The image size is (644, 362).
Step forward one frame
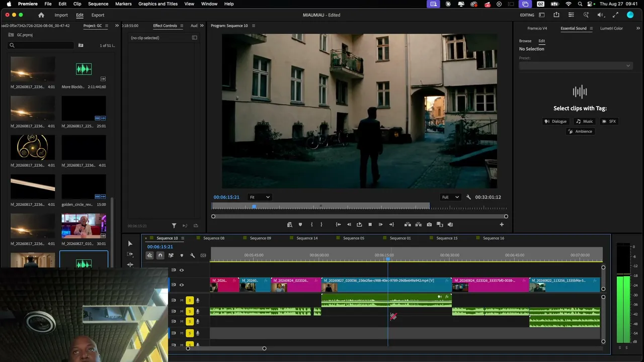click(380, 225)
